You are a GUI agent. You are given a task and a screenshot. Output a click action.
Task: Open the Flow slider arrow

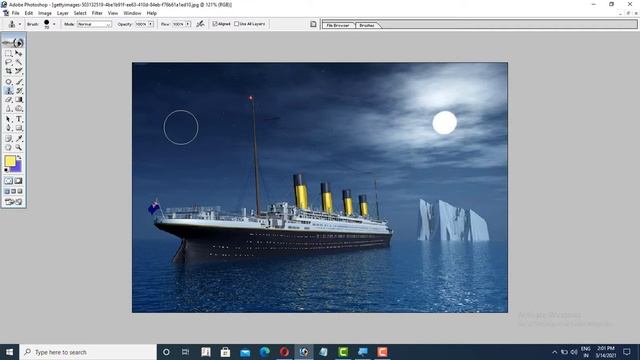point(188,24)
